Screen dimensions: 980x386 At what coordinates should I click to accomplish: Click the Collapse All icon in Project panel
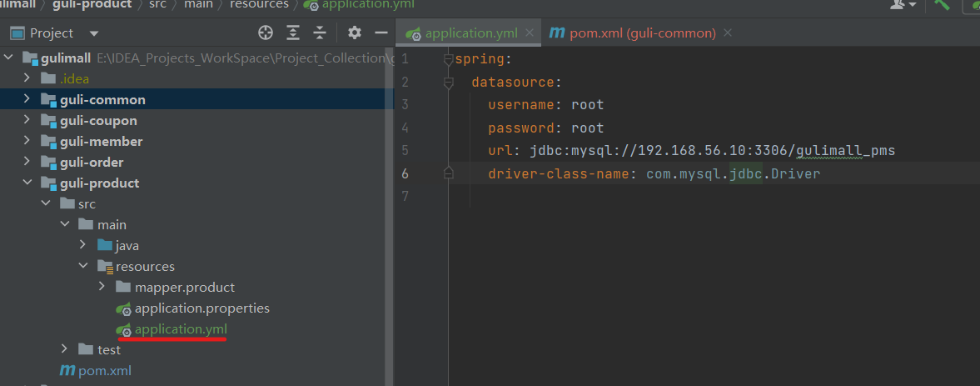(x=320, y=33)
